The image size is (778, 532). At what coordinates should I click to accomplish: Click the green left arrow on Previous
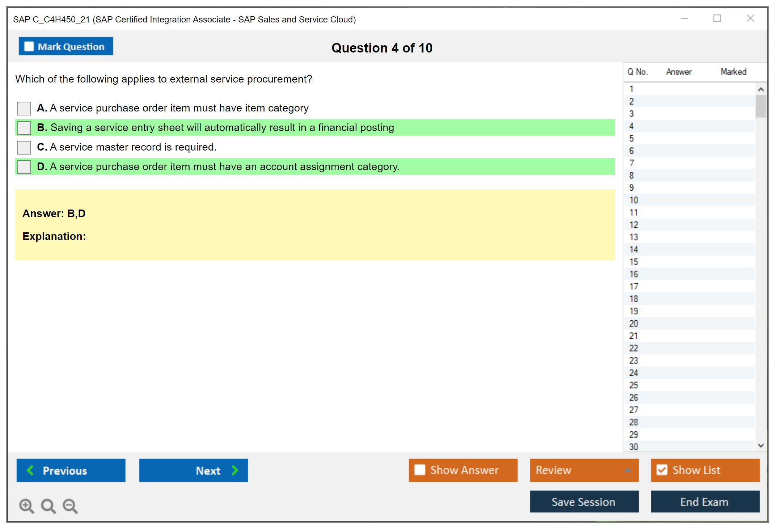pyautogui.click(x=30, y=470)
